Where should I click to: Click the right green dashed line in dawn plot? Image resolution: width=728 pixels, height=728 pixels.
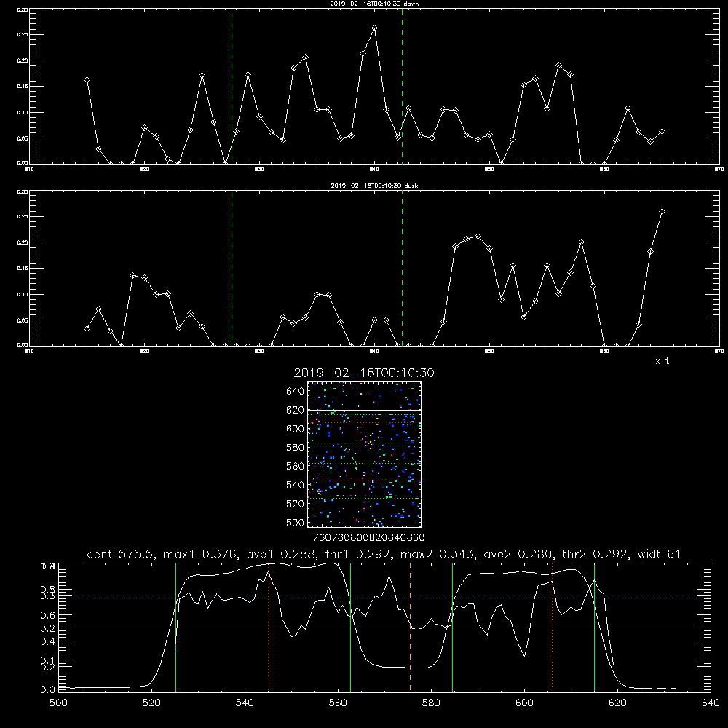tap(402, 86)
